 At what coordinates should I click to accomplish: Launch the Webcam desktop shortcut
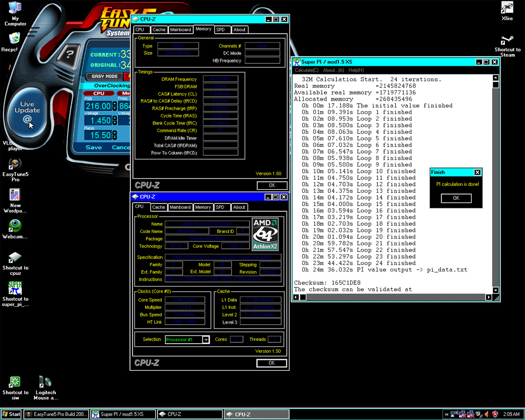[15, 230]
